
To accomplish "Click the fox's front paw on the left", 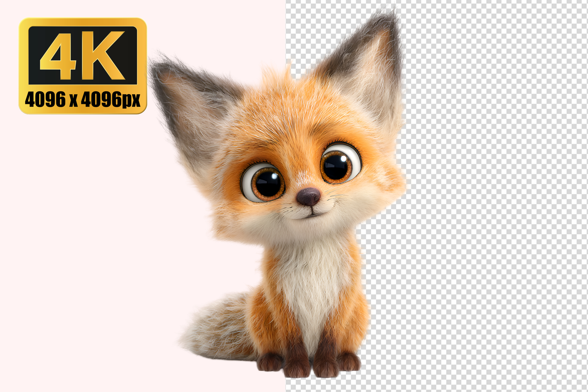I will 297,368.
